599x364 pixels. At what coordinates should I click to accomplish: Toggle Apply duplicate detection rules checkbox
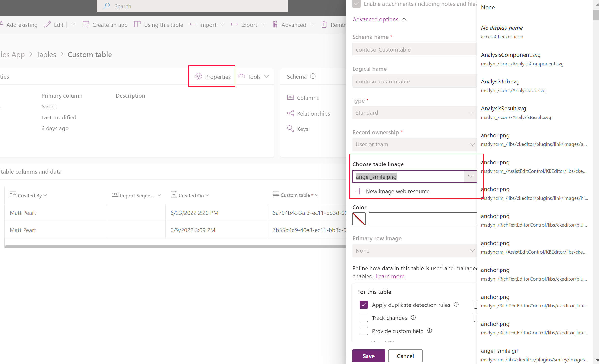tap(364, 305)
